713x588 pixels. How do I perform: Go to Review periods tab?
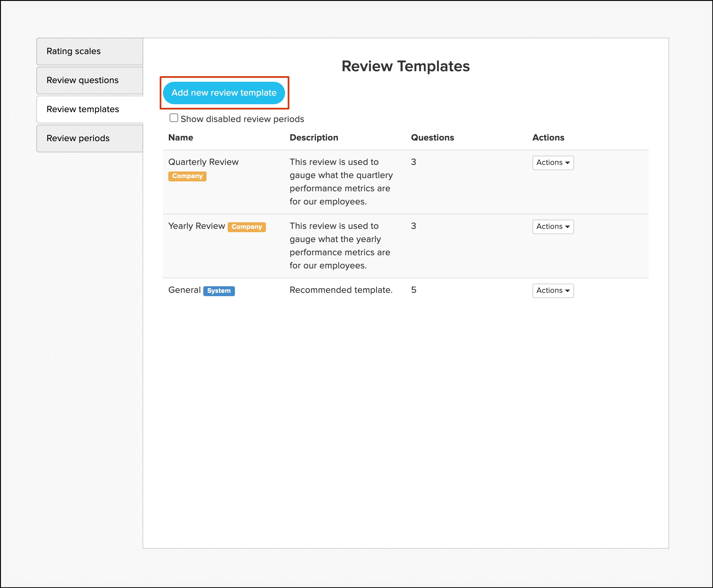(90, 138)
